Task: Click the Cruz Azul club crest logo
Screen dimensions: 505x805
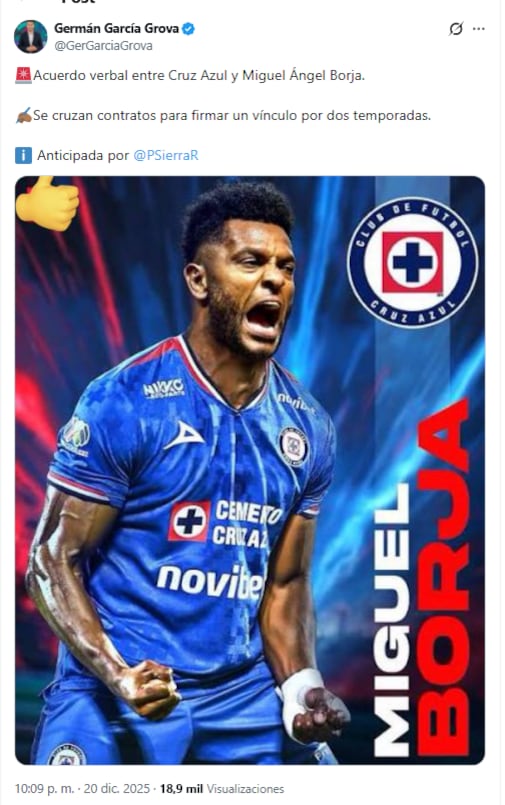Action: tap(412, 262)
